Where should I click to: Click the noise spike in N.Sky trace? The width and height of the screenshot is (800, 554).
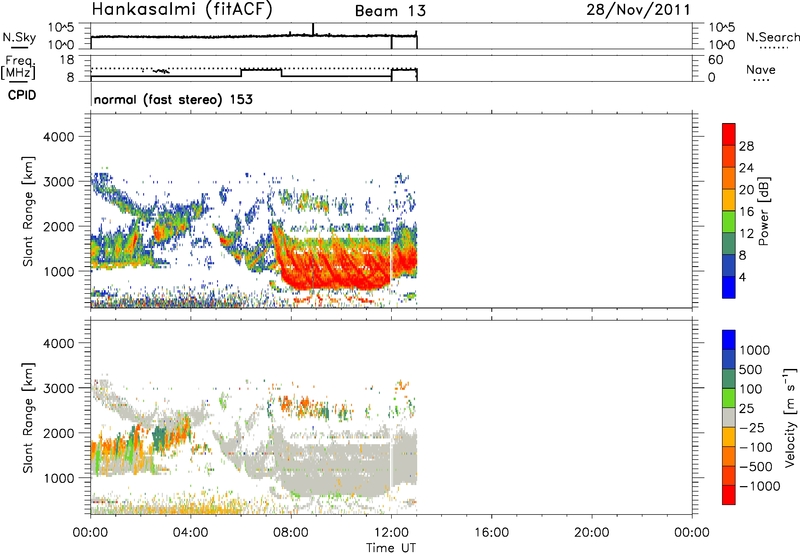click(313, 29)
